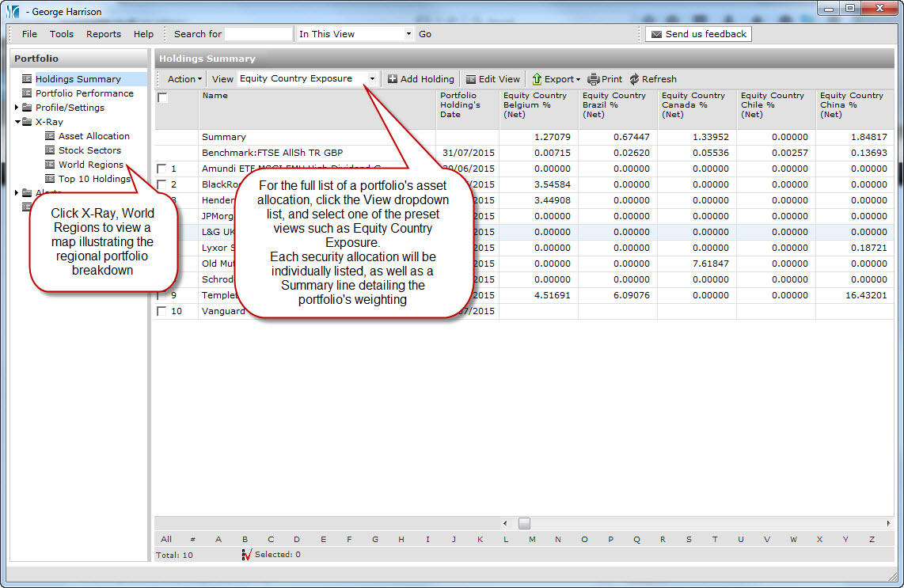
Task: Collapse the X-Ray tree folder
Action: 17,122
